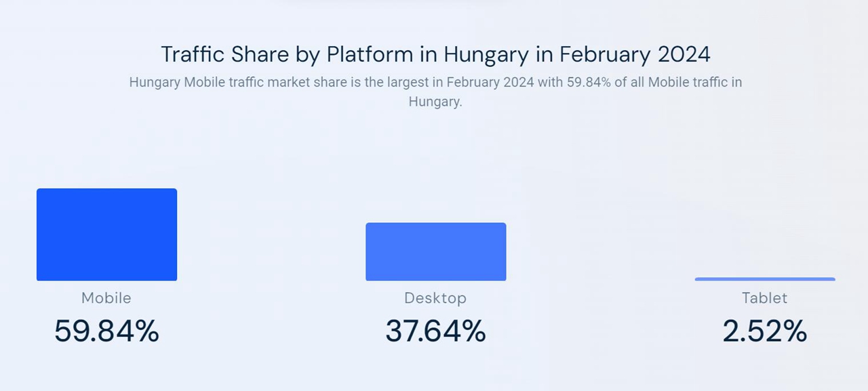Click the Desktop traffic bar
Image resolution: width=868 pixels, height=391 pixels.
tap(435, 251)
